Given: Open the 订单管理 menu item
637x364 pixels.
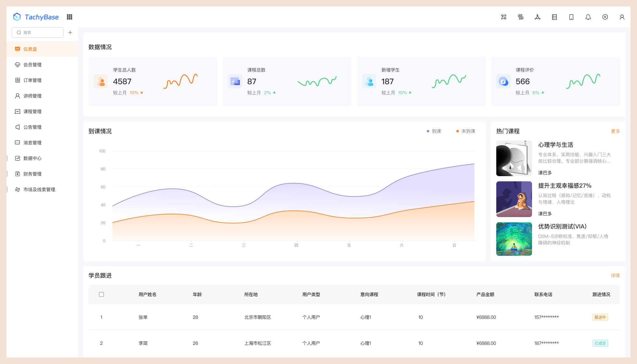Looking at the screenshot, I should [x=42, y=80].
